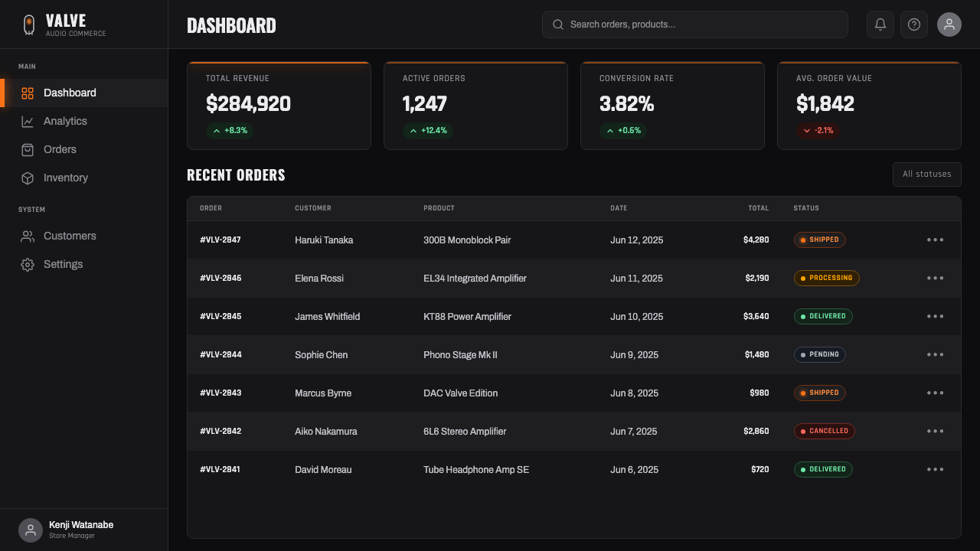
Task: Click the Total Revenue stat card
Action: coord(279,106)
